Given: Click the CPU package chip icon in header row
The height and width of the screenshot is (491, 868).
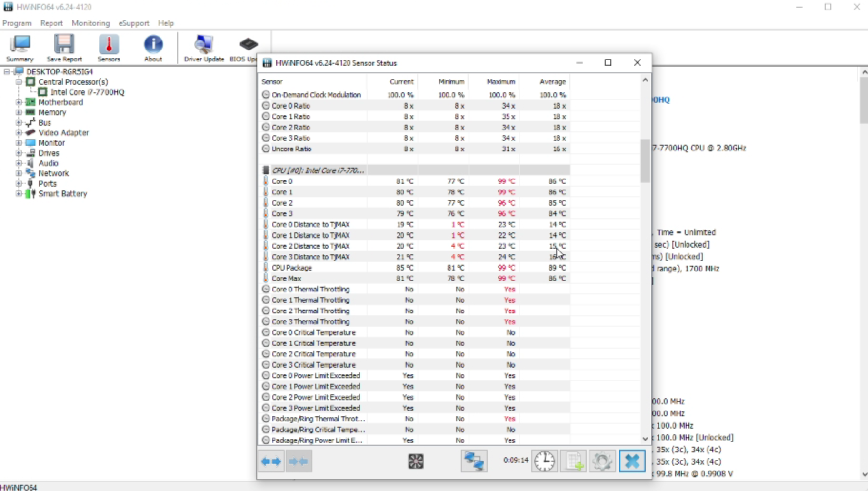Looking at the screenshot, I should [266, 170].
